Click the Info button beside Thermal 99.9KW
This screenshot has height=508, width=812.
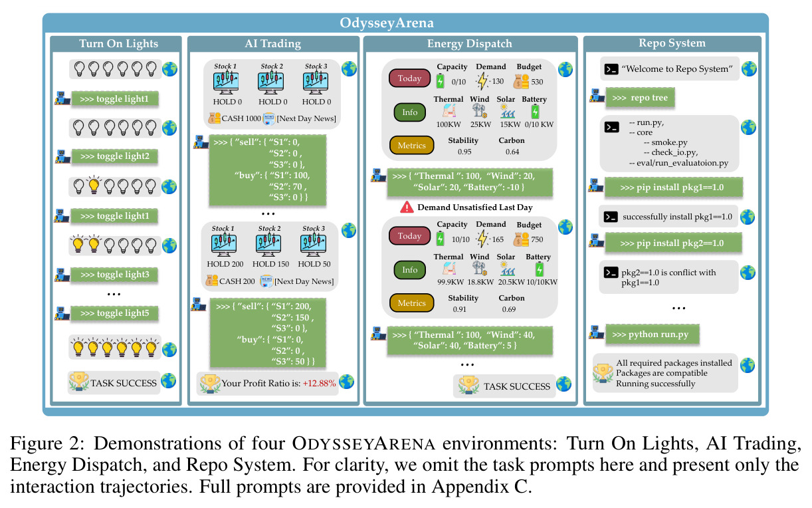[410, 269]
